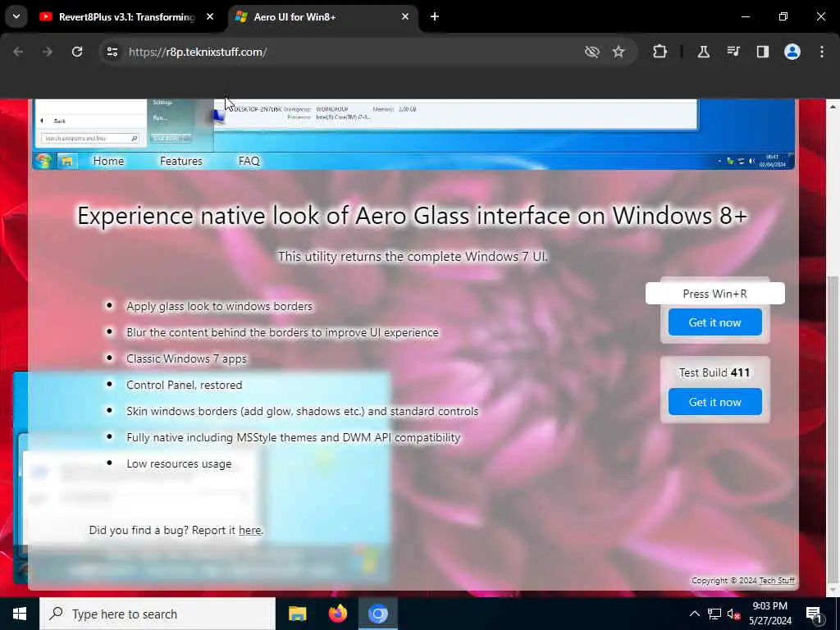Select the Aero UI for Win8+ tab
Screen dimensions: 840x630
(x=323, y=17)
